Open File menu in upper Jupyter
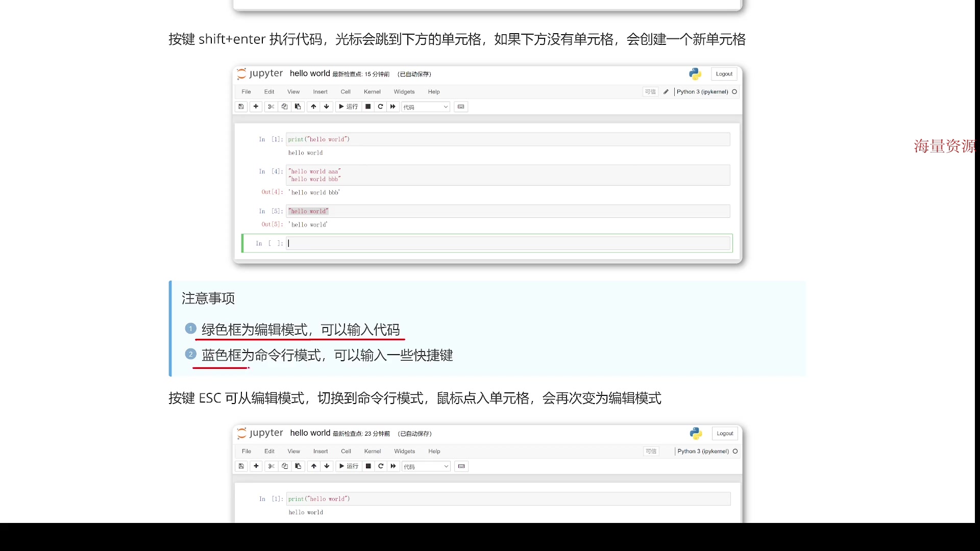Image resolution: width=980 pixels, height=551 pixels. (246, 92)
